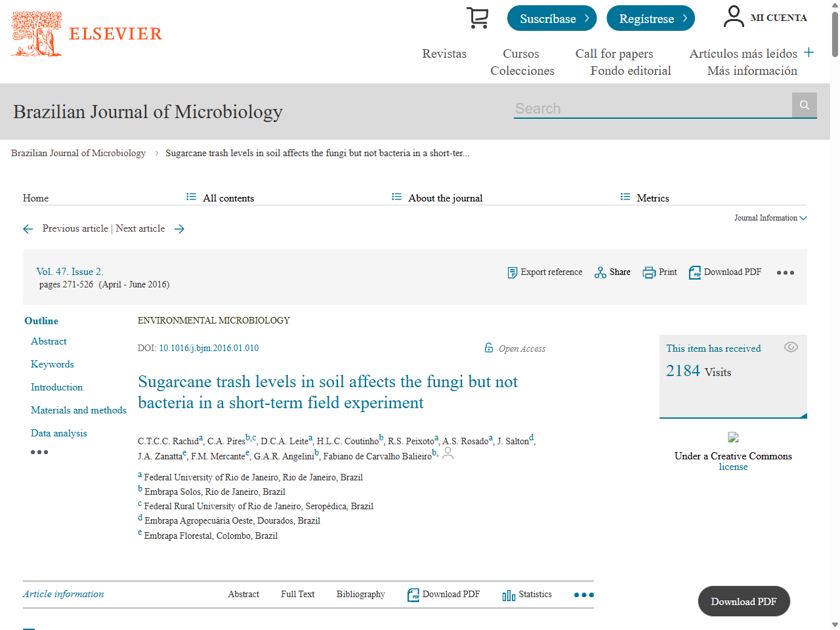
Task: Click '2184 Visits' counter text
Action: click(699, 371)
